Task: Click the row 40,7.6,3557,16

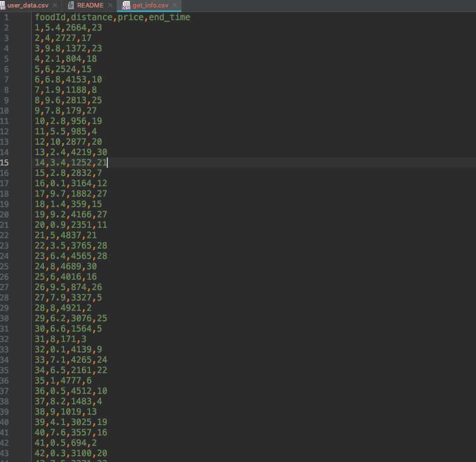Action: point(71,432)
